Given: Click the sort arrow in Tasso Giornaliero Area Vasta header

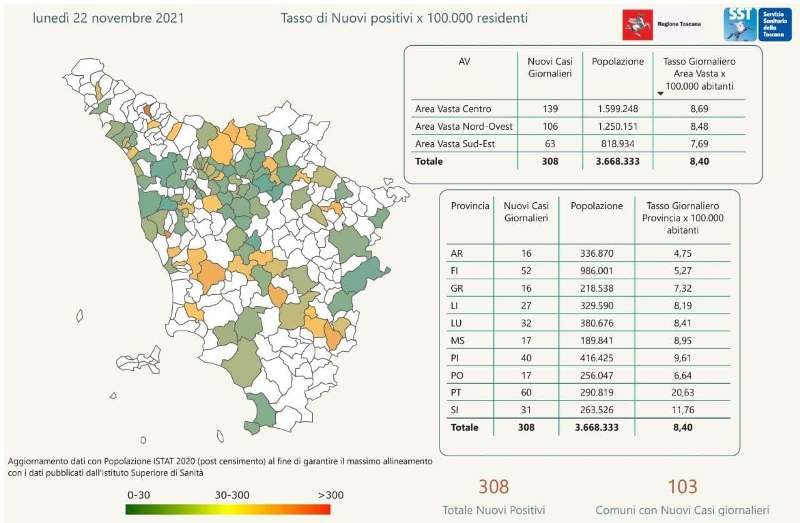Looking at the screenshot, I should coord(660,93).
